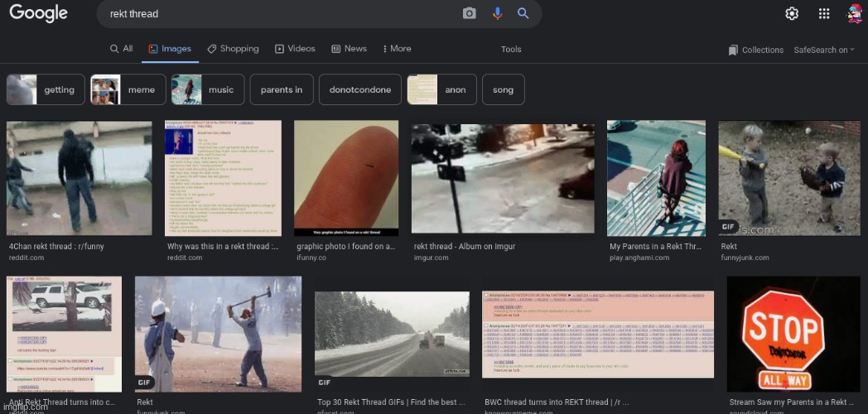Viewport: 868px width, 414px height.
Task: Open the 'rekt thread - Album on Imgur' image
Action: point(503,178)
